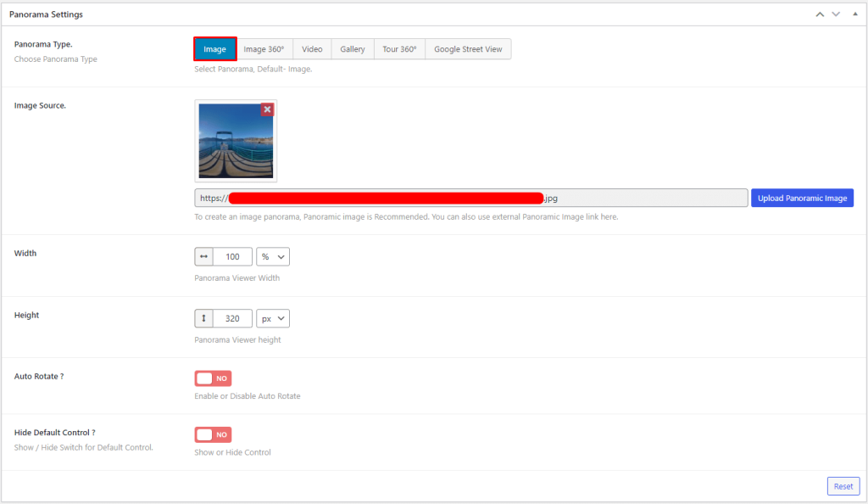Move the Panorama Settings panel down
The image size is (868, 504).
click(836, 14)
